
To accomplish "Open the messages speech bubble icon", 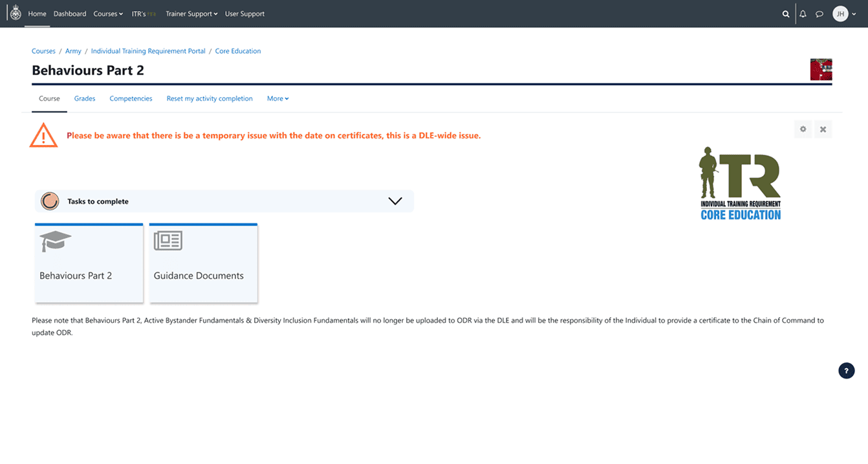I will point(819,14).
